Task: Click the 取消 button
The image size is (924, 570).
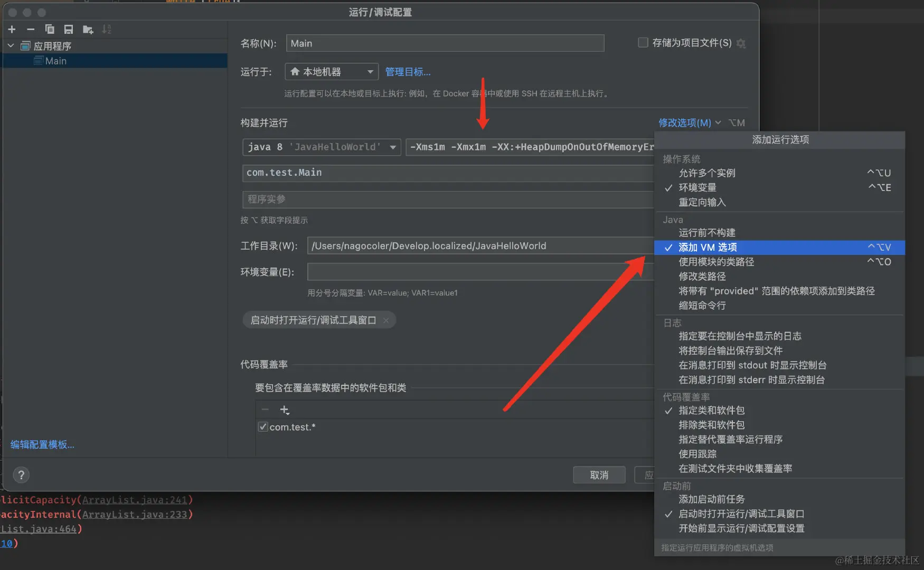Action: coord(599,475)
